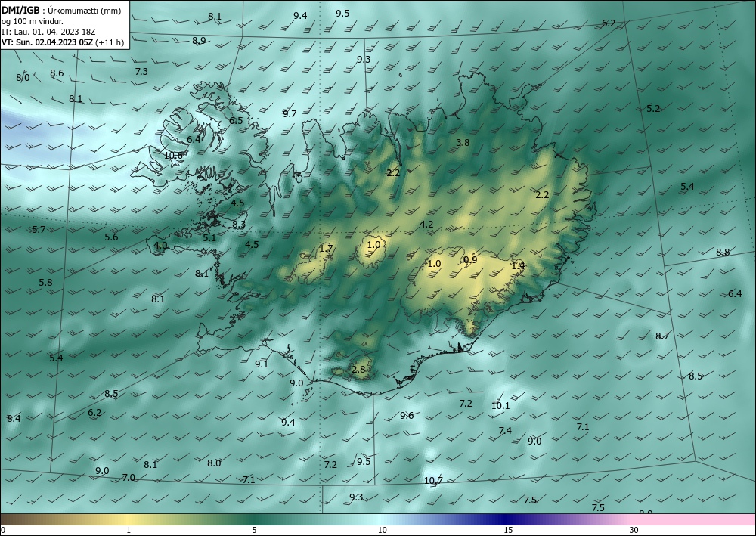Click the map value 8.8
756x536 pixels.
(723, 252)
